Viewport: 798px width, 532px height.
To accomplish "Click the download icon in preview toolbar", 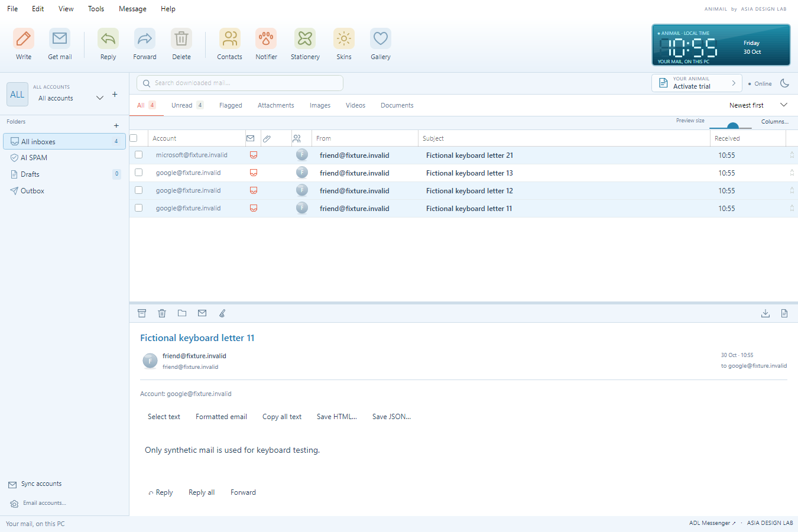I will pos(765,313).
